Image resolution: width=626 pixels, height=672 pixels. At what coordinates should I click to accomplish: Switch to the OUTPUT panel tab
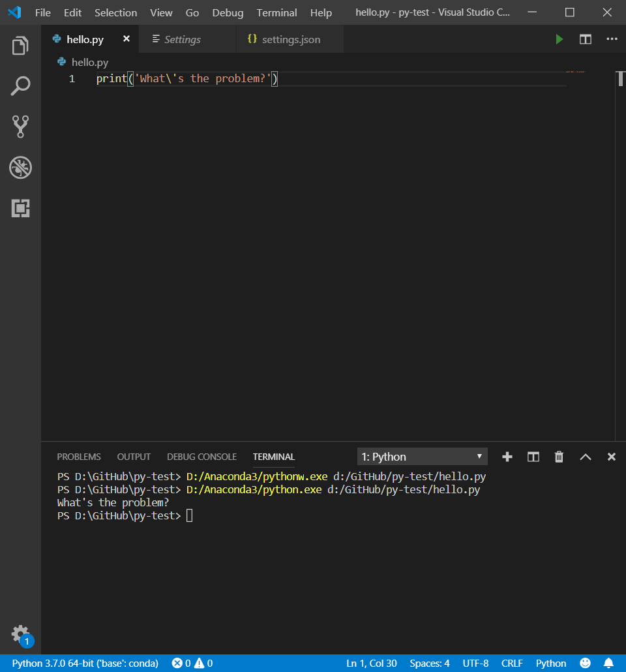[134, 457]
